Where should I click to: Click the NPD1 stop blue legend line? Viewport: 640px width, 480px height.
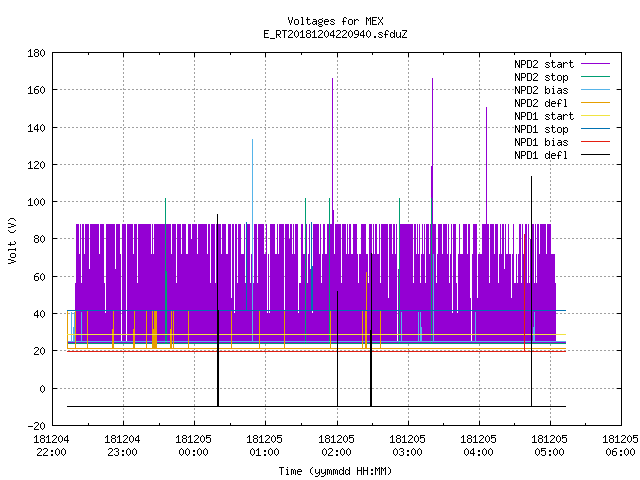595,129
